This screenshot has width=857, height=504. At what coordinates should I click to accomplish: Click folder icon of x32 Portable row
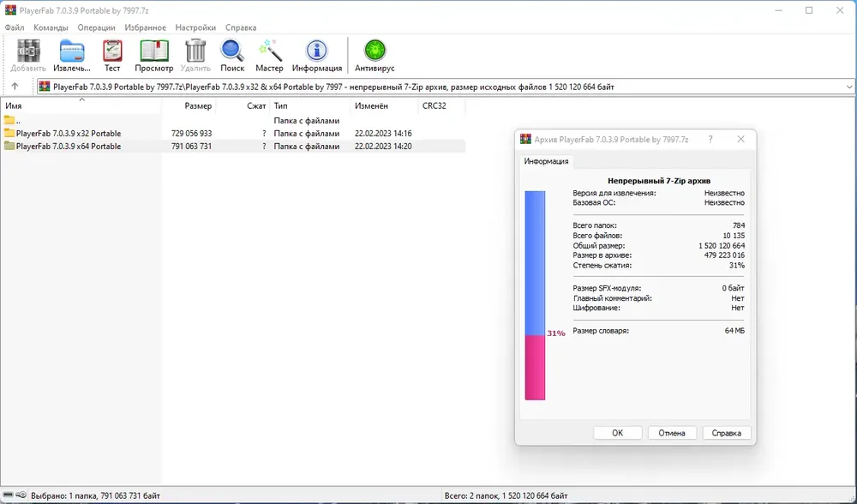(x=9, y=134)
